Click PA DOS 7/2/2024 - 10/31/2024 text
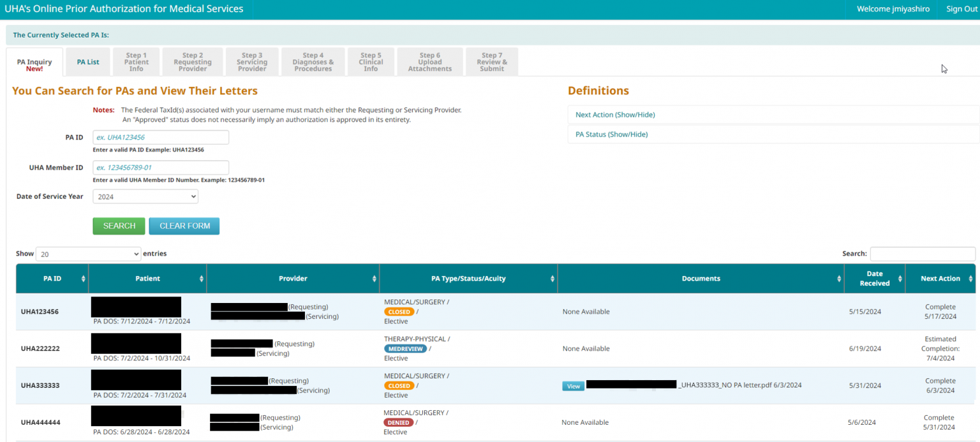This screenshot has height=442, width=980. click(142, 358)
